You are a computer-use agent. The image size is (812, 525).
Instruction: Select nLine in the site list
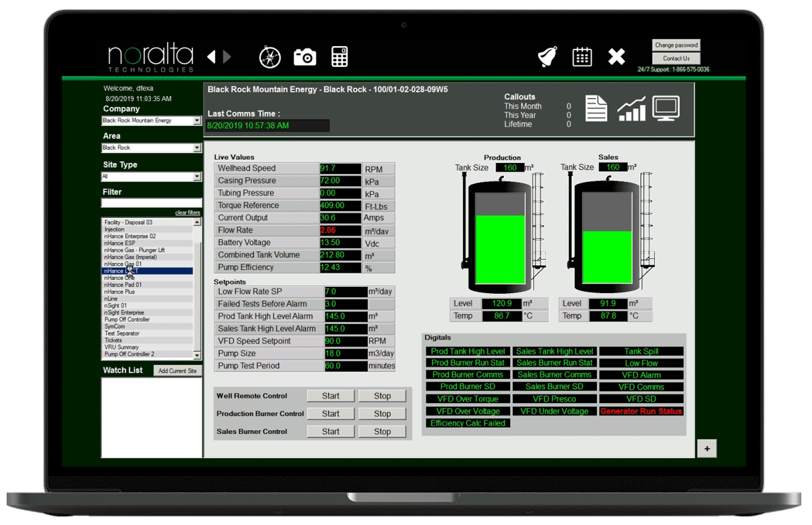coord(148,298)
